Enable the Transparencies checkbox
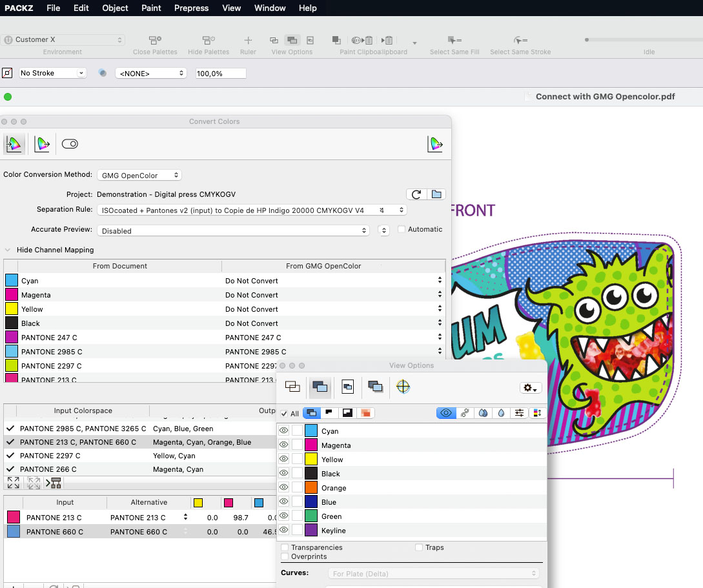 (x=285, y=547)
